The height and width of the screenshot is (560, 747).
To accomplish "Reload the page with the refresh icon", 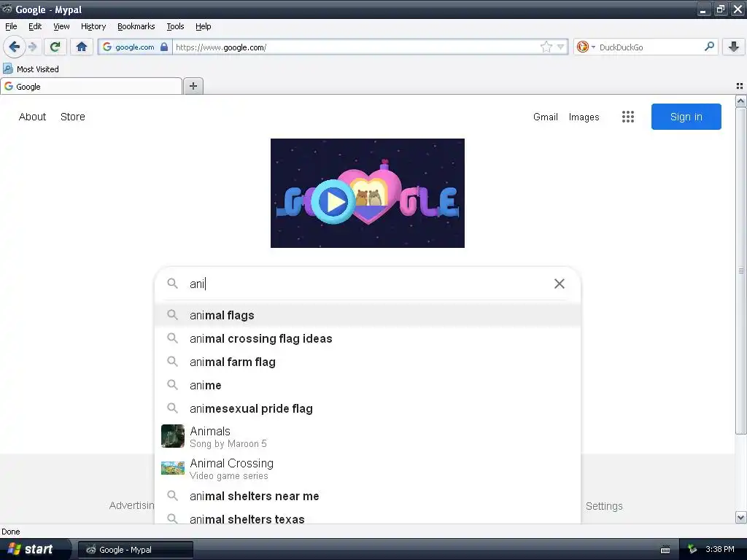I will [55, 47].
